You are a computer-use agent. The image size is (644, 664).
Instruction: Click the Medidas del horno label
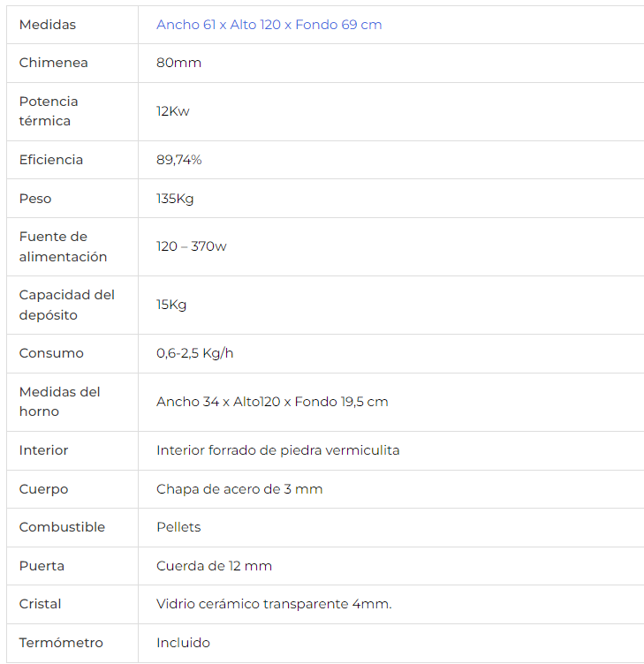(x=60, y=402)
